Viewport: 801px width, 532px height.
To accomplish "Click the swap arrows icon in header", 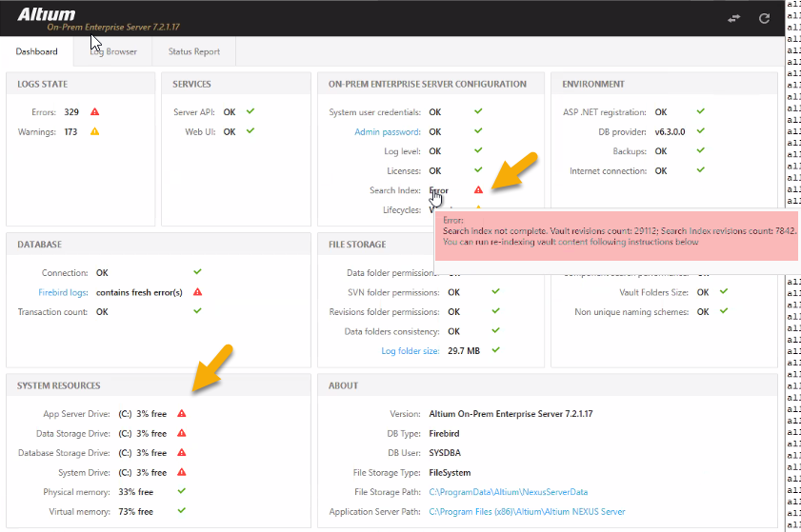I will [x=734, y=18].
